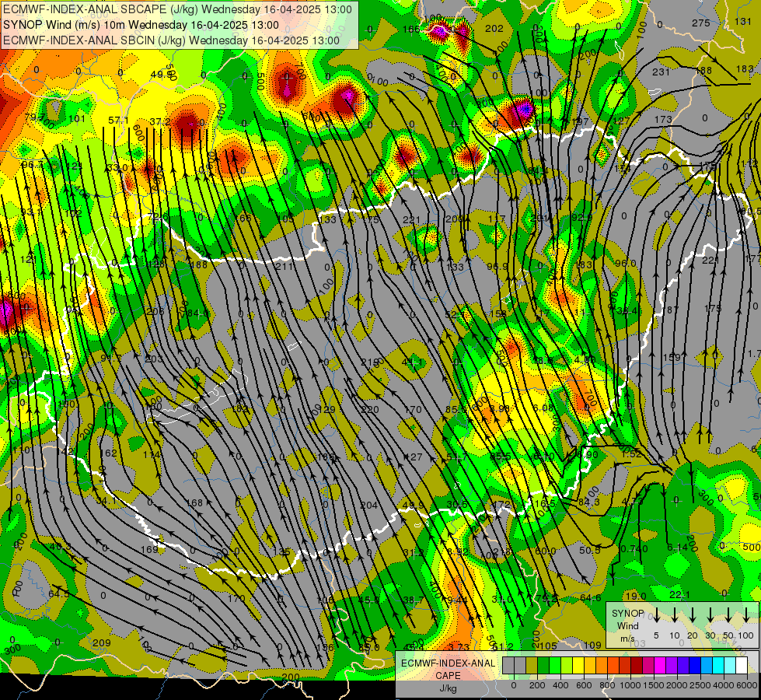Click the 100 m/s wind arrow in legend
Viewport: 761px width, 700px height.
(746, 615)
